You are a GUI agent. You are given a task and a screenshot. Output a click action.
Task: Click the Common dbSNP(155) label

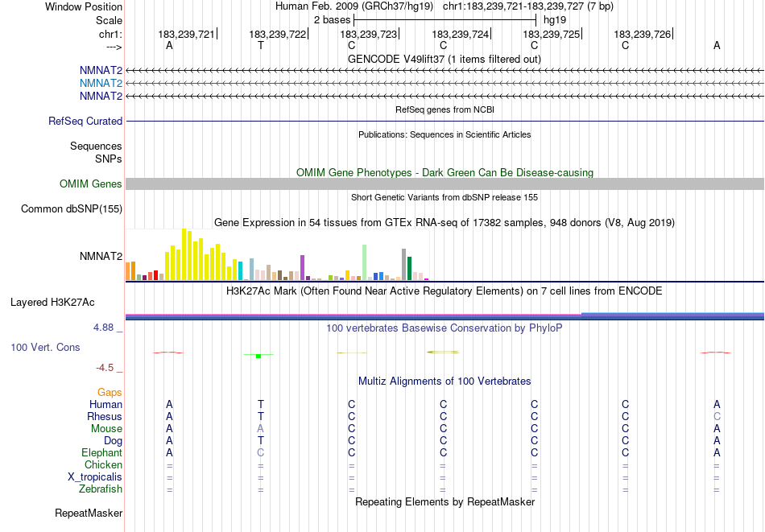72,208
